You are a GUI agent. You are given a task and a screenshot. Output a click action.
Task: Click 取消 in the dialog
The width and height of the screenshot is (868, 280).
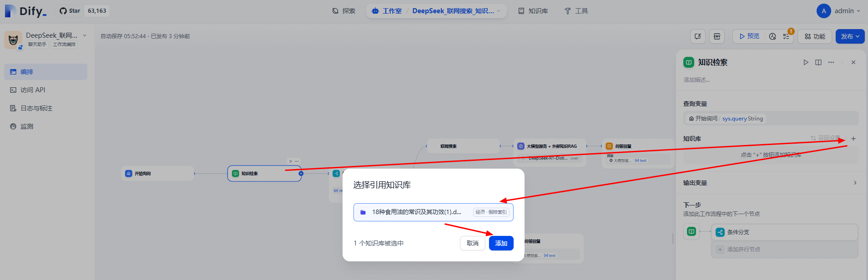pos(473,243)
